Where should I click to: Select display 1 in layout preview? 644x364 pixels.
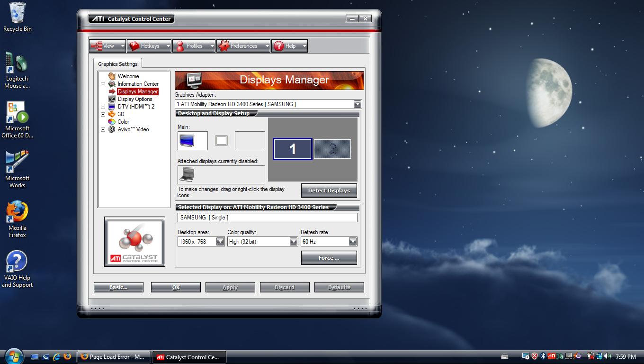[x=292, y=149]
